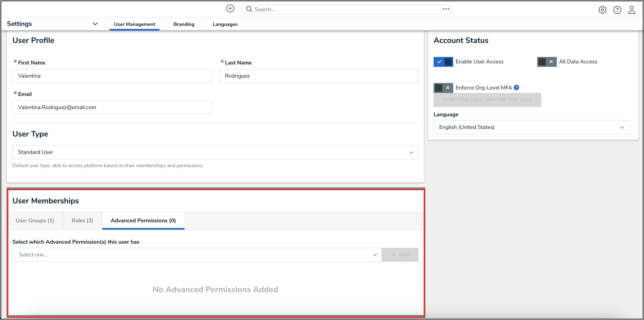Toggle Enforce Org-Level MFA switch
Screen dimensions: 644x320
443,88
